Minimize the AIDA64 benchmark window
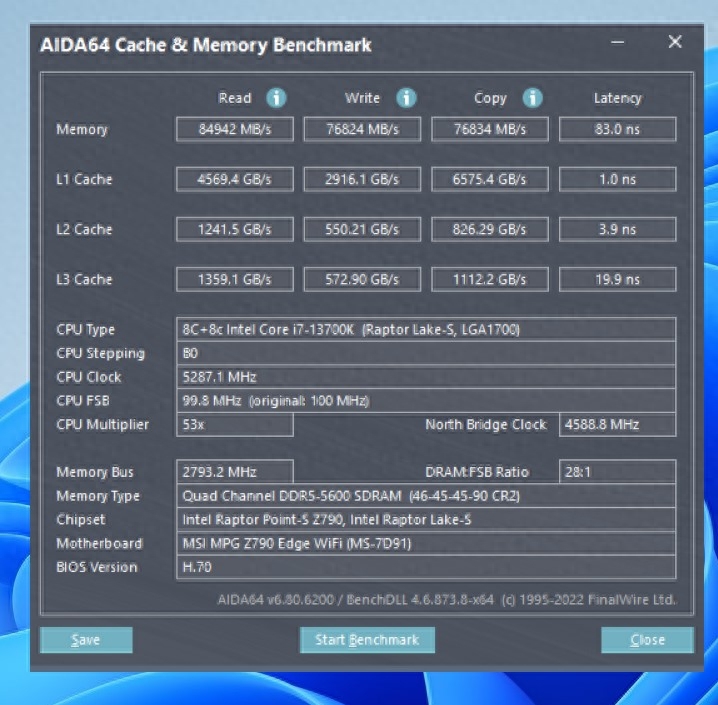This screenshot has height=705, width=718. [x=617, y=42]
